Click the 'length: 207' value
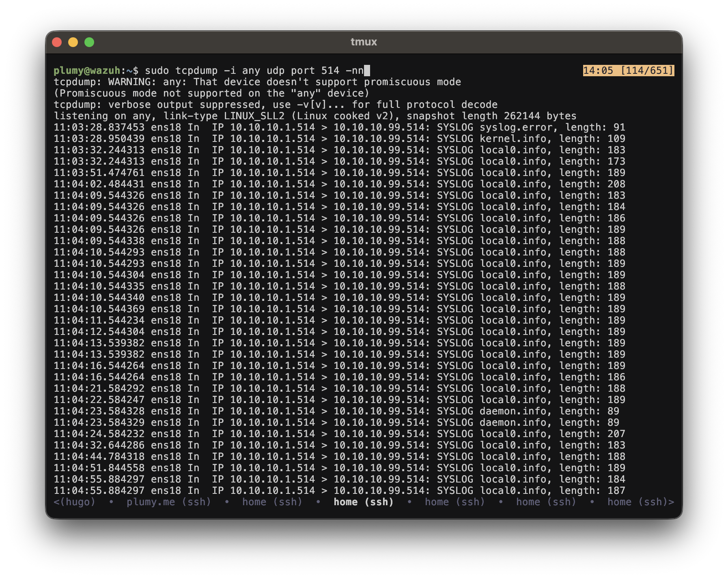This screenshot has height=579, width=728. [x=592, y=434]
